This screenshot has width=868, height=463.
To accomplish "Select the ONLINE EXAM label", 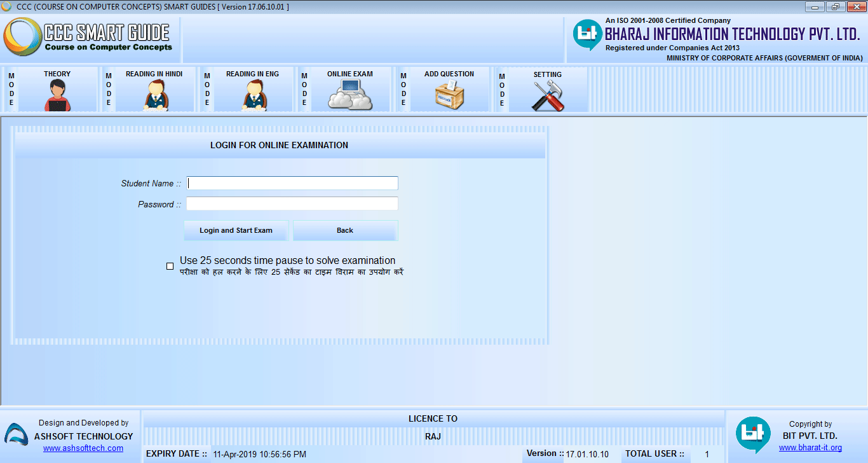I will point(350,74).
